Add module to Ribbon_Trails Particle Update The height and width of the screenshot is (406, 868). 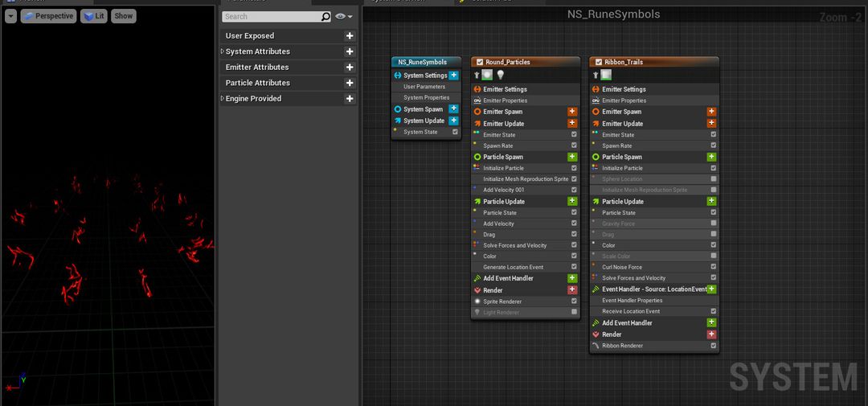pos(711,202)
